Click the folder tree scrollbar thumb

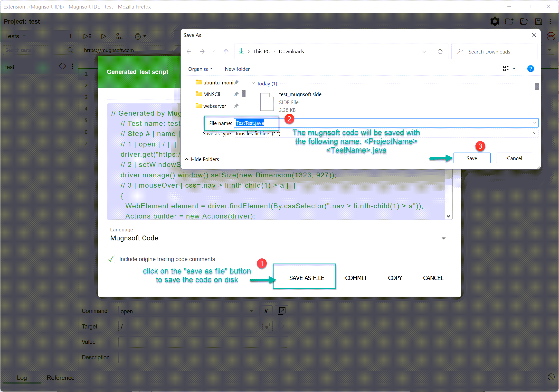[244, 93]
